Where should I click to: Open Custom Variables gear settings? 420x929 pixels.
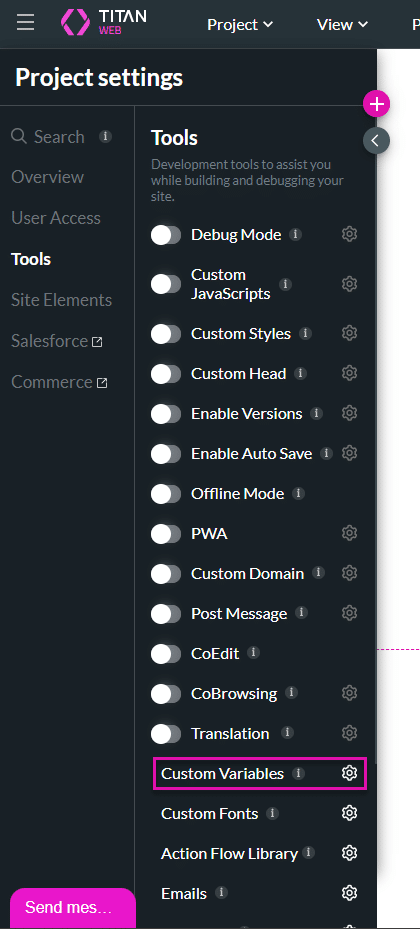coord(350,773)
